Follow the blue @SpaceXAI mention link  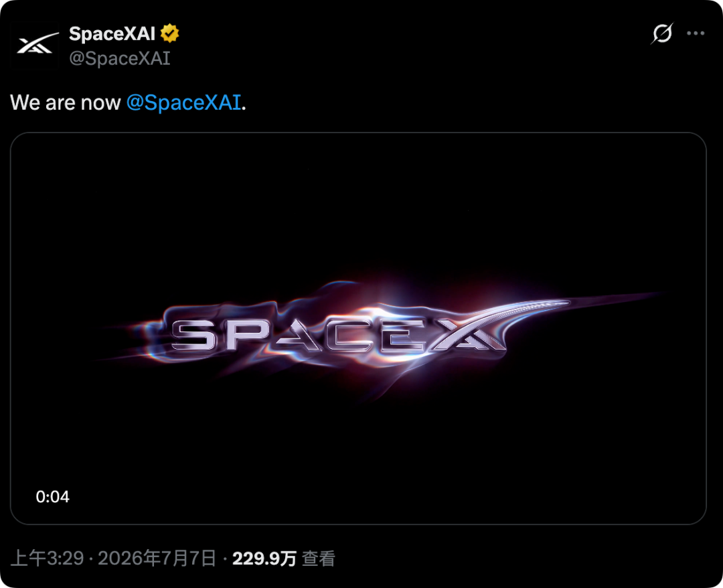pyautogui.click(x=183, y=102)
